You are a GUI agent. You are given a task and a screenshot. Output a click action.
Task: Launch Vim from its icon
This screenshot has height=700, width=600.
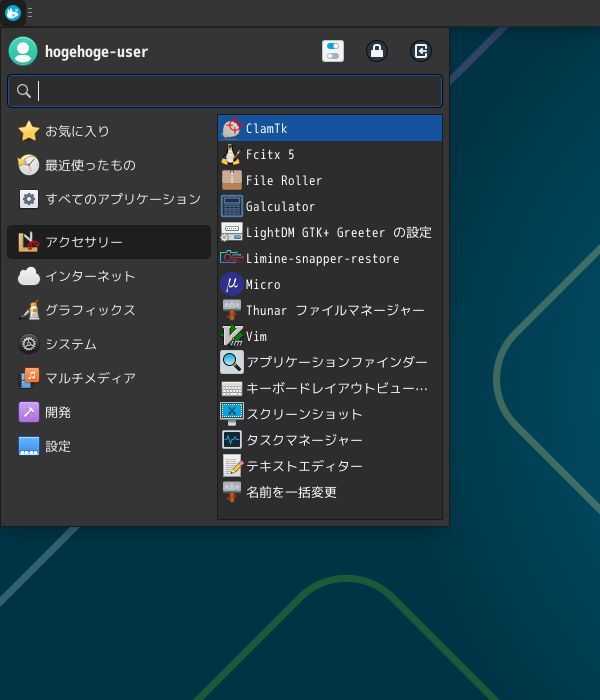(x=232, y=336)
